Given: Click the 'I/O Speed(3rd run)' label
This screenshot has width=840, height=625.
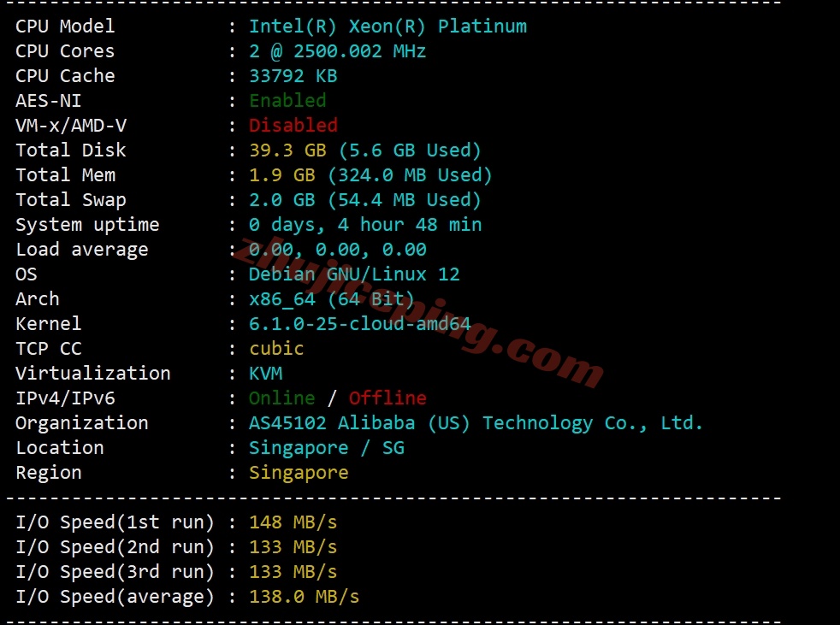Looking at the screenshot, I should pos(115,572).
